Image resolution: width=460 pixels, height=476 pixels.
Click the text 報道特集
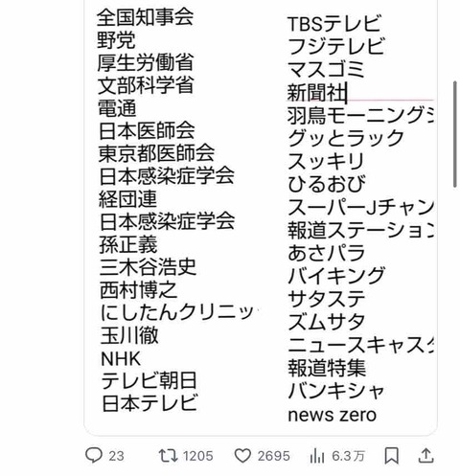pos(327,368)
